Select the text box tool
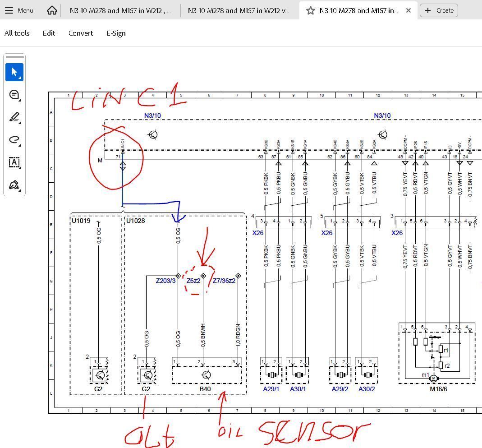 tap(14, 162)
